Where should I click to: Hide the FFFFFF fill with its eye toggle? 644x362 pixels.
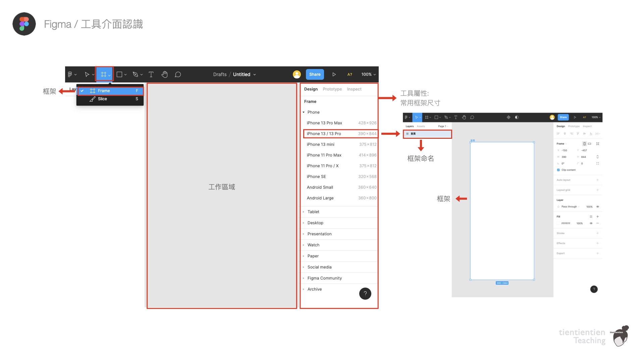[591, 223]
